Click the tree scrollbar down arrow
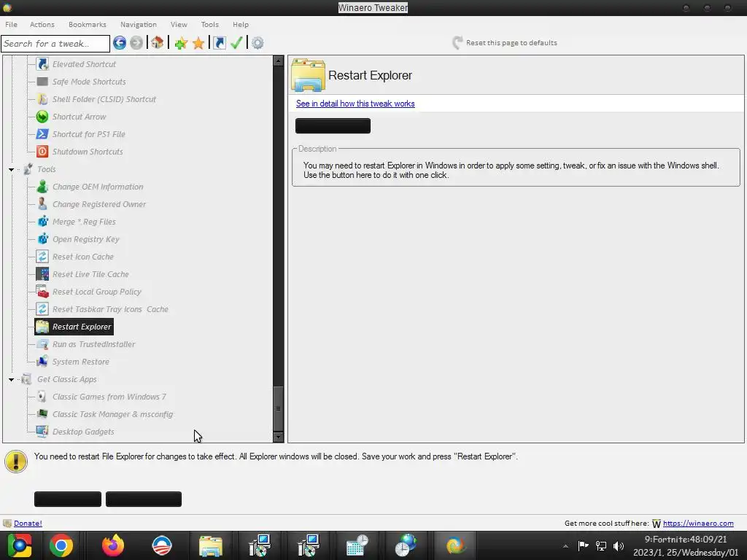Viewport: 747px width, 560px height. 278,437
